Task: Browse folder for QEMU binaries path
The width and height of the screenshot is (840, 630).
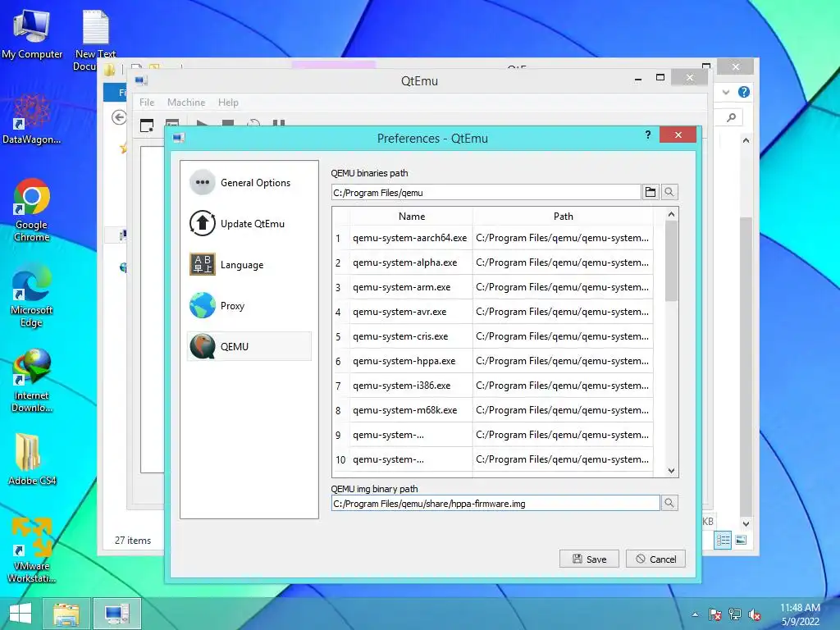Action: pyautogui.click(x=651, y=192)
